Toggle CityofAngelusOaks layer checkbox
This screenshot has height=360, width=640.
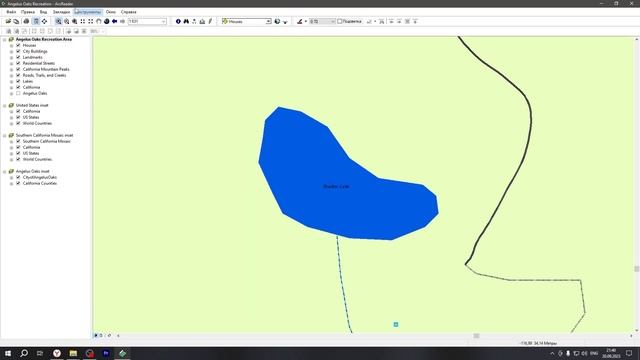[18, 177]
